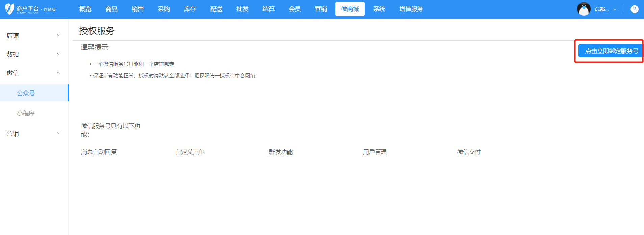Go to the 结算 menu
Screen dimensions: 644x235
click(x=268, y=9)
